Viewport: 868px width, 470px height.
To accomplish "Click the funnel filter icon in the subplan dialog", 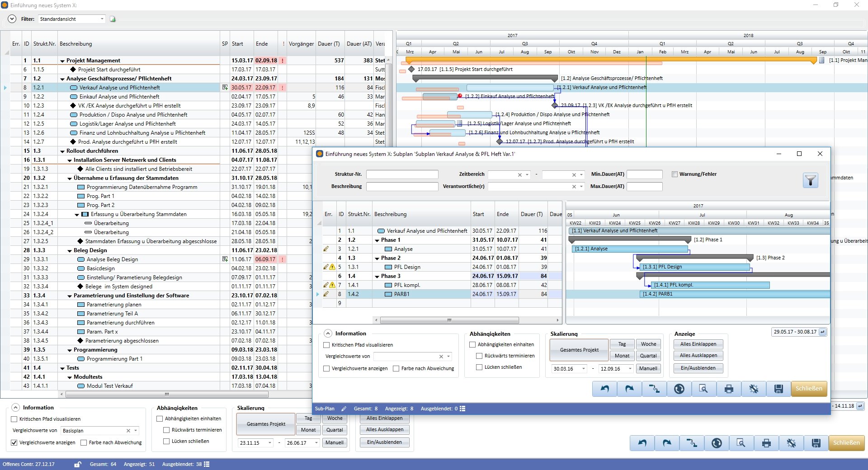I will tap(810, 181).
